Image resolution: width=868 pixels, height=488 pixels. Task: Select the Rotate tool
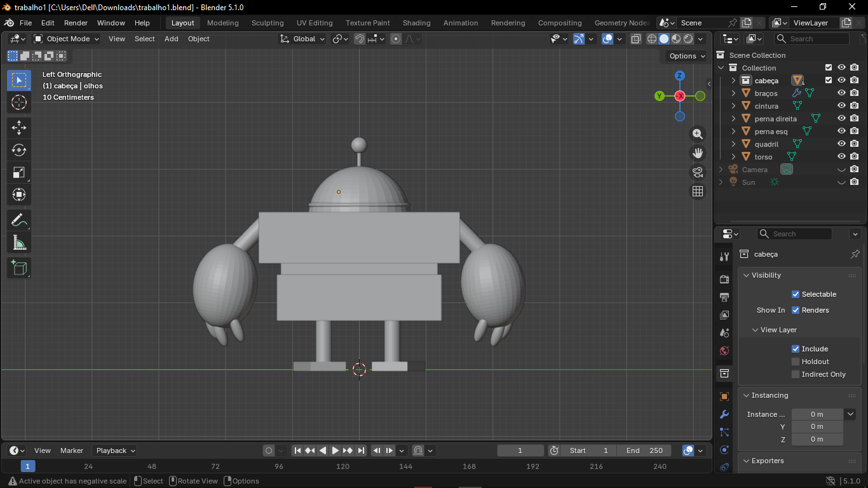click(x=19, y=150)
